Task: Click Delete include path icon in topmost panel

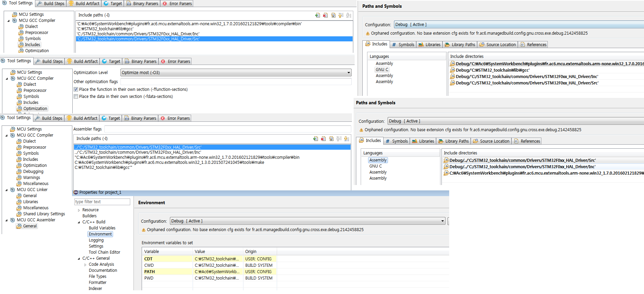Action: point(325,15)
